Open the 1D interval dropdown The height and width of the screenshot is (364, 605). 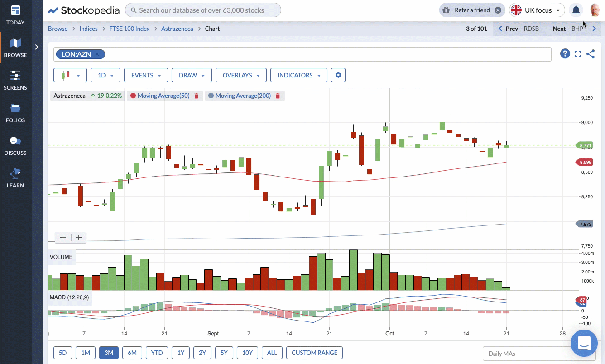click(106, 75)
